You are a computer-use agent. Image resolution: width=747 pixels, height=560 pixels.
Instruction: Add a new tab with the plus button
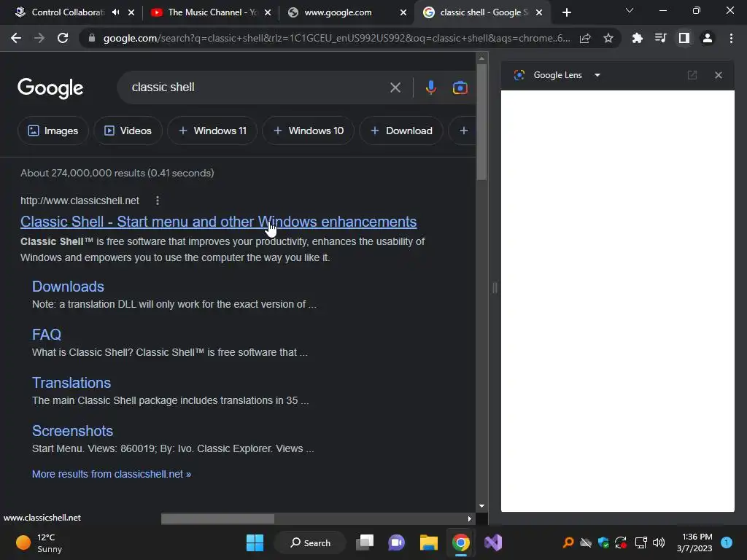(566, 12)
